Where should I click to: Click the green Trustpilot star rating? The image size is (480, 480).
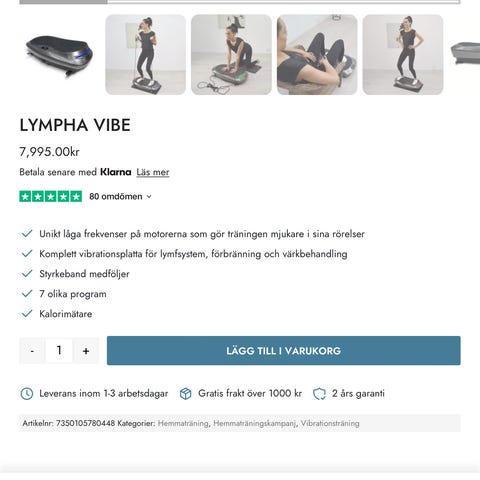coord(51,196)
